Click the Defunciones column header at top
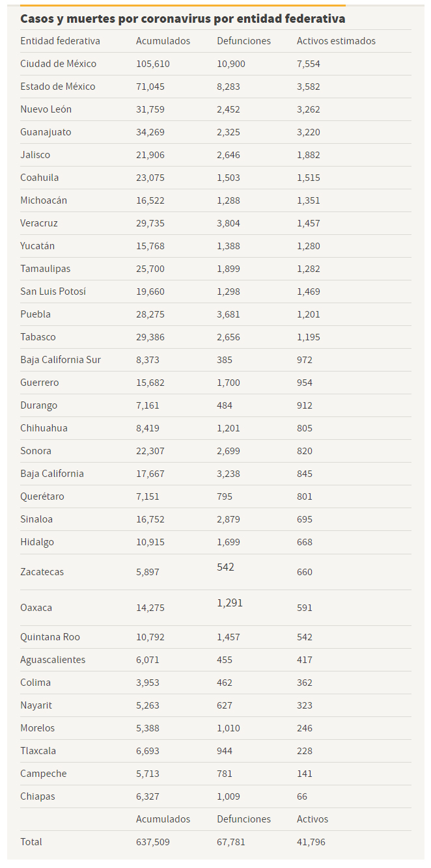This screenshot has height=868, width=431. 243,41
